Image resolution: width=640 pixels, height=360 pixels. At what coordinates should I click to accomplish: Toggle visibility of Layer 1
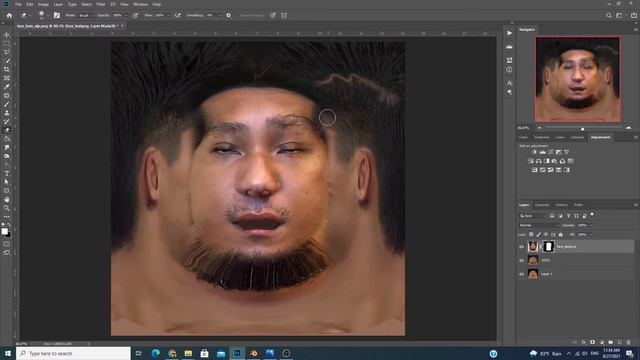[x=521, y=274]
